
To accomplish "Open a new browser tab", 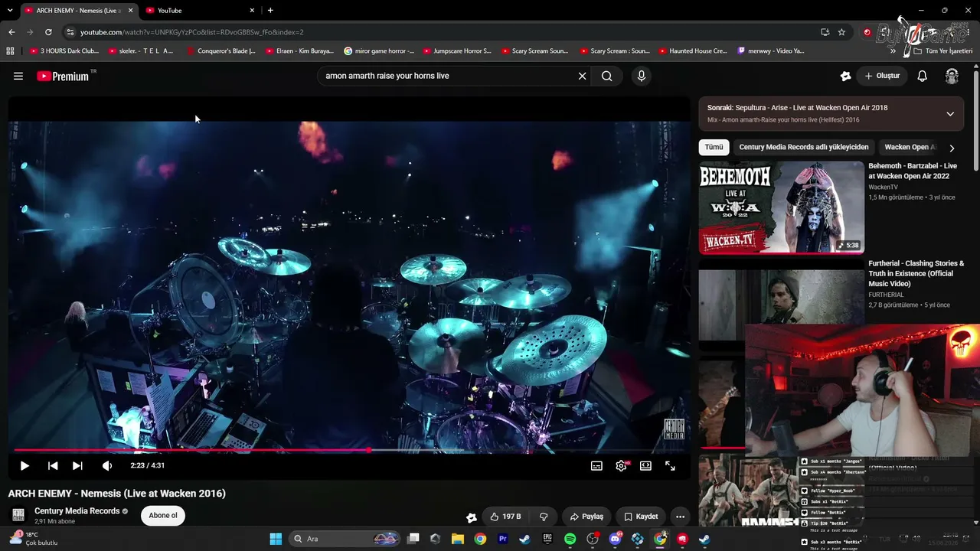I will pos(270,10).
